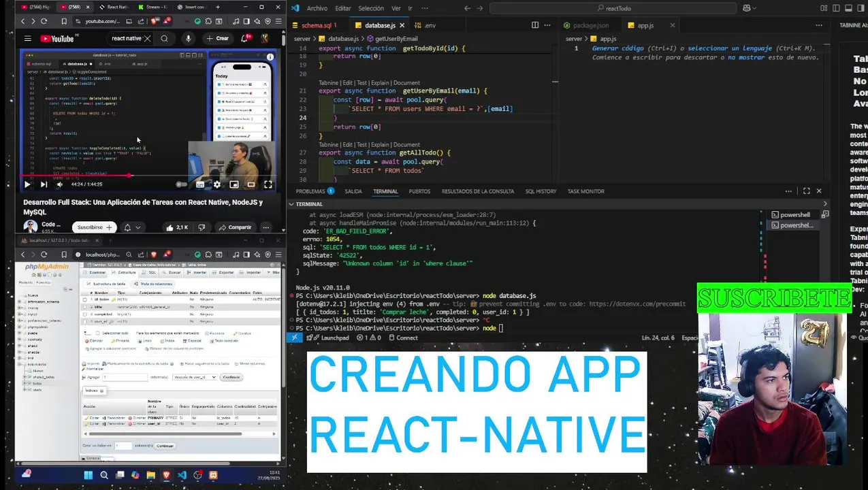Seek on the YouTube progress bar
The image size is (868, 490).
pyautogui.click(x=150, y=176)
